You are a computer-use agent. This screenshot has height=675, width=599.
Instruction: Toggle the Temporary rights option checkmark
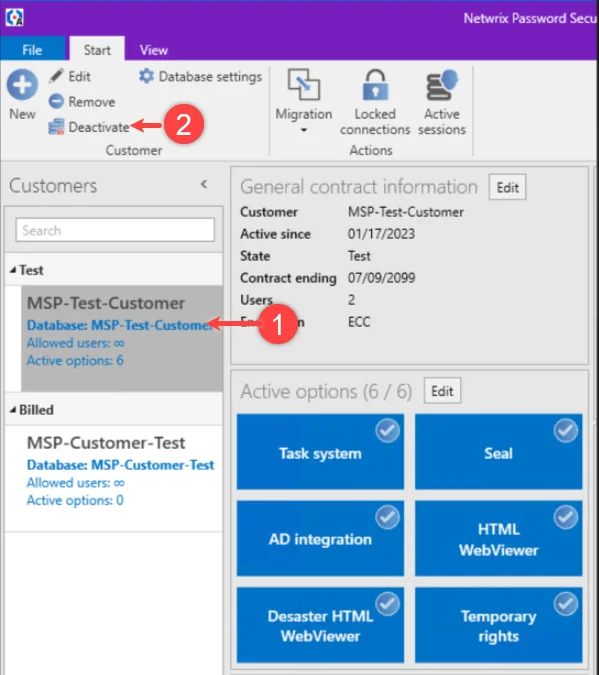click(566, 604)
